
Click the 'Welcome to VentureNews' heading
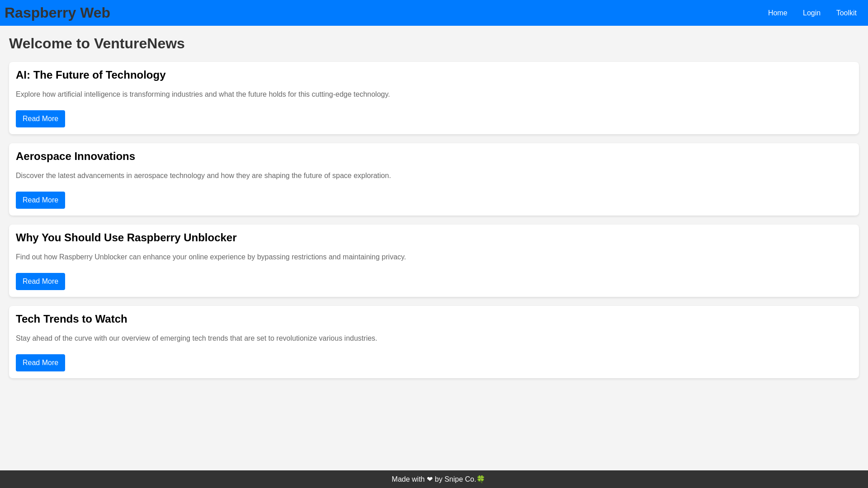[97, 43]
